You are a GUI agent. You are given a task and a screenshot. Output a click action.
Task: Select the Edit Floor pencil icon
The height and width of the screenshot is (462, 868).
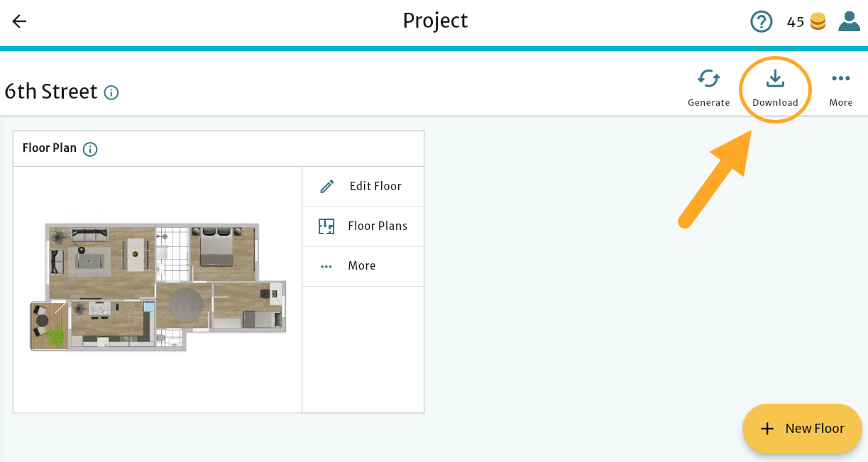click(x=326, y=186)
